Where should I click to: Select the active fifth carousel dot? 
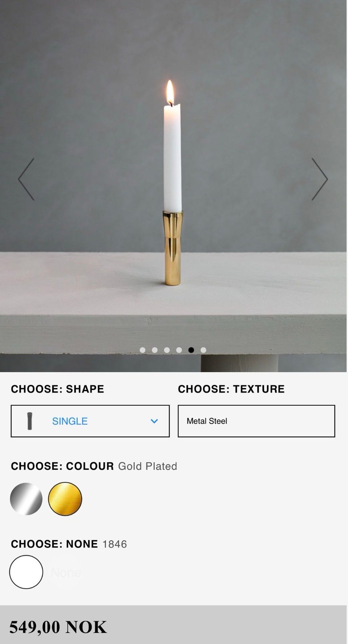(x=191, y=350)
